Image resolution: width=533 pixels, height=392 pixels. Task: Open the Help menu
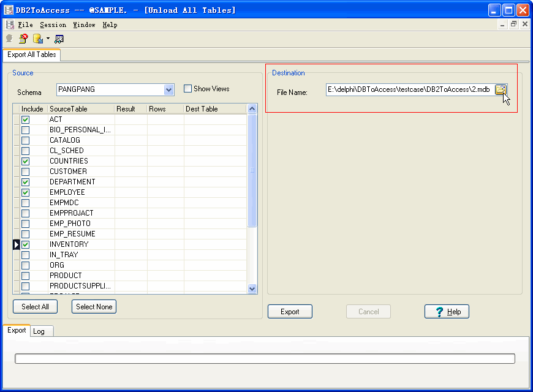[x=110, y=25]
